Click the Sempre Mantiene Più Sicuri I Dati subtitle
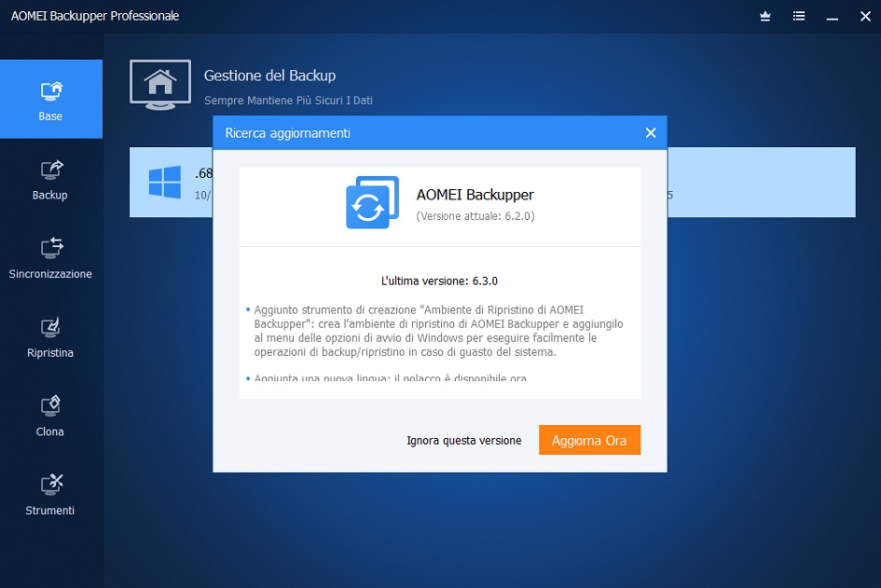 (x=288, y=101)
